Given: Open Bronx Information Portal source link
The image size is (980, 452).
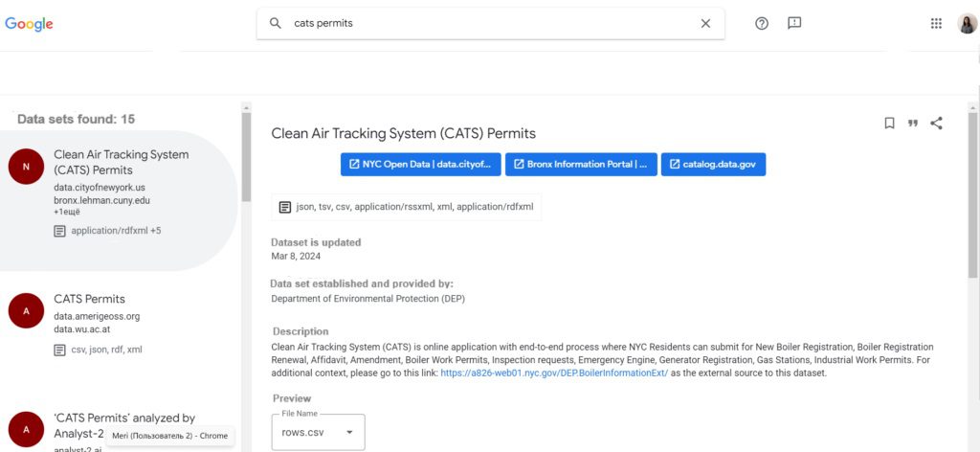Looking at the screenshot, I should [581, 165].
